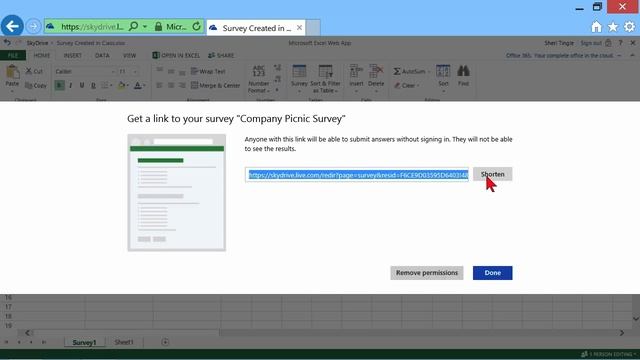Toggle Italic formatting
The height and width of the screenshot is (360, 640).
(x=71, y=85)
